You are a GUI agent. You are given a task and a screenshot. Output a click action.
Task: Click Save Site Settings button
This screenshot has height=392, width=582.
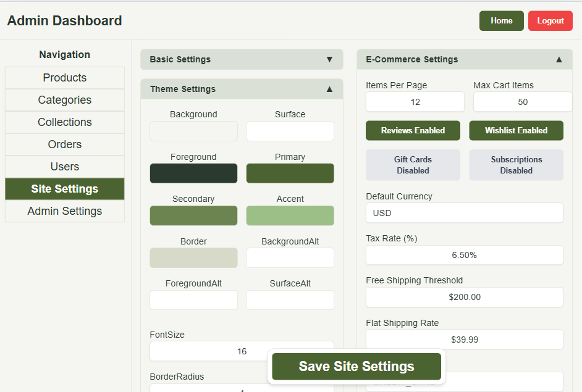click(x=356, y=367)
